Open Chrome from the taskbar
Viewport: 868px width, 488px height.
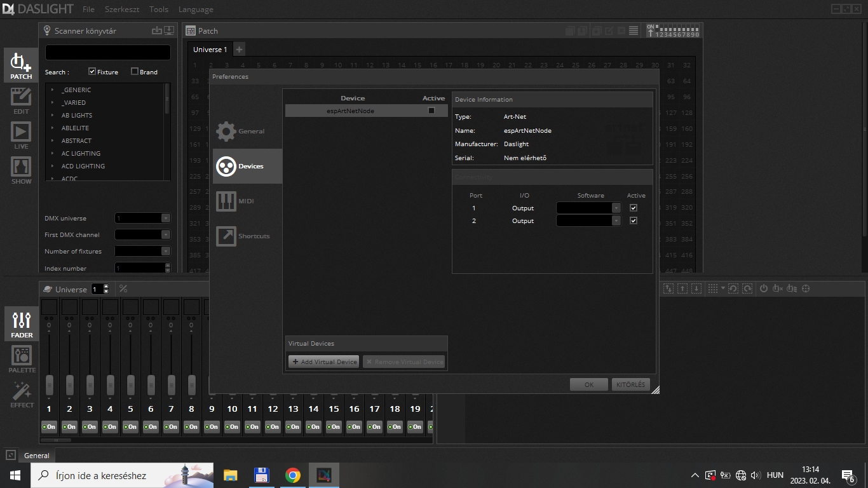(x=292, y=475)
